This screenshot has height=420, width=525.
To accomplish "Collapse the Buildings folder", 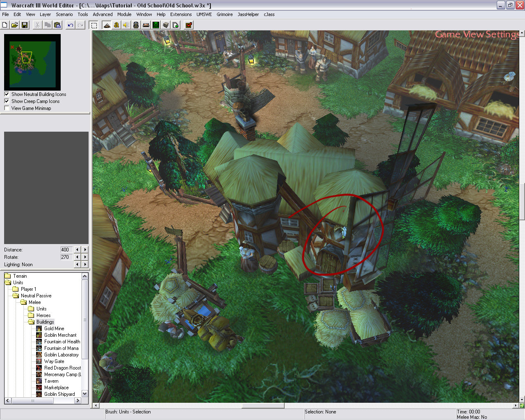I will 32,322.
